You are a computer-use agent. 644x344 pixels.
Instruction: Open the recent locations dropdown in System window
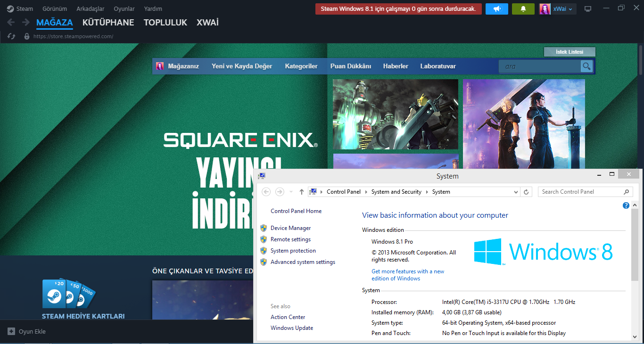tap(291, 192)
